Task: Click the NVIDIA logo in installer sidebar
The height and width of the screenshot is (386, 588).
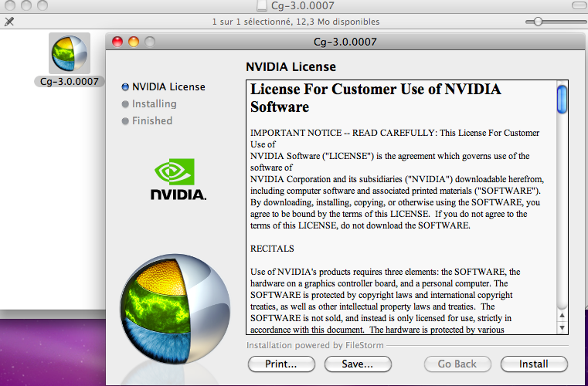Action: point(178,179)
